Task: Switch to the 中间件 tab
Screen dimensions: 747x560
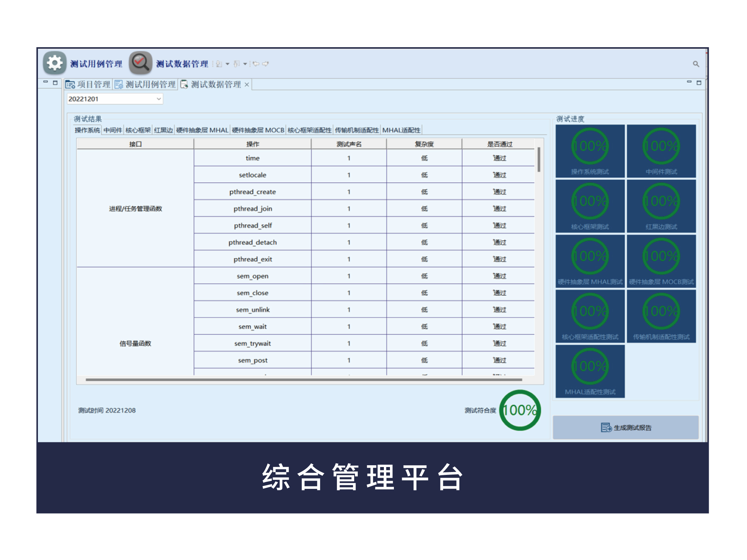Action: pos(113,130)
